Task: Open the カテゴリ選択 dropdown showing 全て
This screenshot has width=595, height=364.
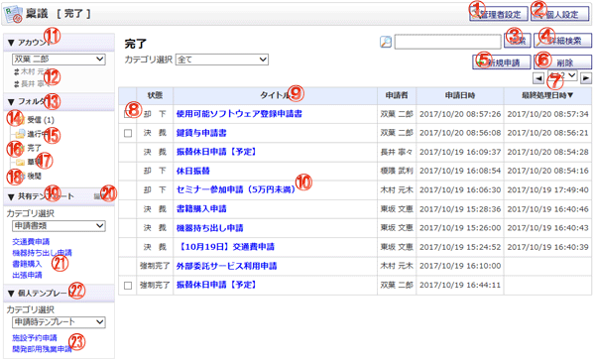Action: tap(222, 60)
